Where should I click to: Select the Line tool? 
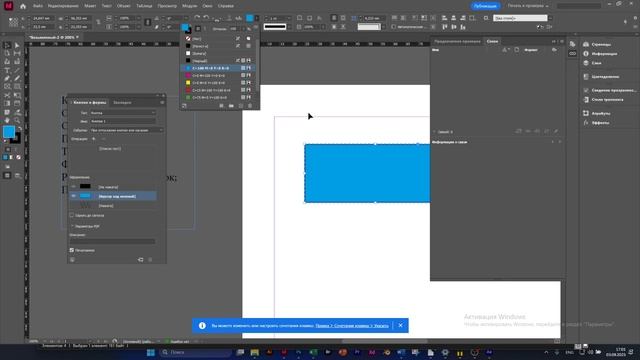click(x=17, y=71)
